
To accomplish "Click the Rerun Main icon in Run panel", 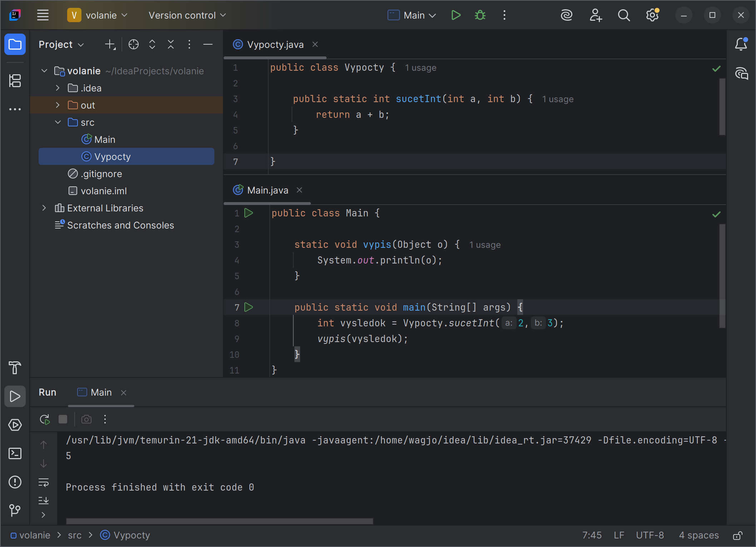I will coord(45,419).
